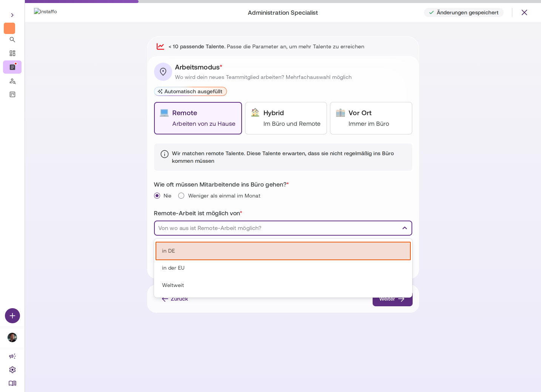The height and width of the screenshot is (392, 541).
Task: Select Weniger als einmal im Monat radio
Action: (x=181, y=196)
